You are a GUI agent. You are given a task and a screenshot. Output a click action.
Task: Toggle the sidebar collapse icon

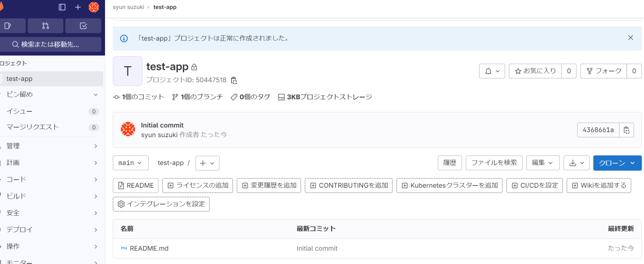(x=62, y=7)
